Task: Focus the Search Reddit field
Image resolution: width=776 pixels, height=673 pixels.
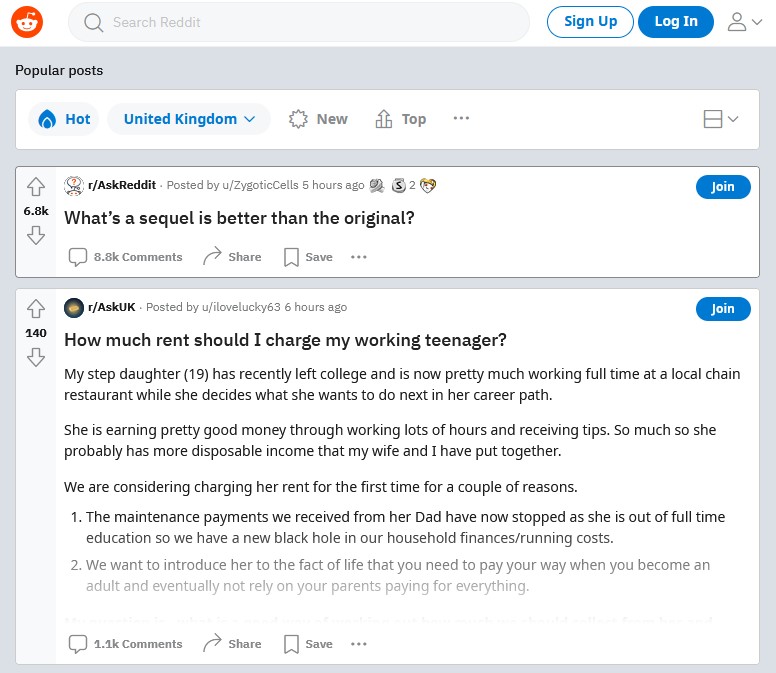Action: tap(299, 22)
